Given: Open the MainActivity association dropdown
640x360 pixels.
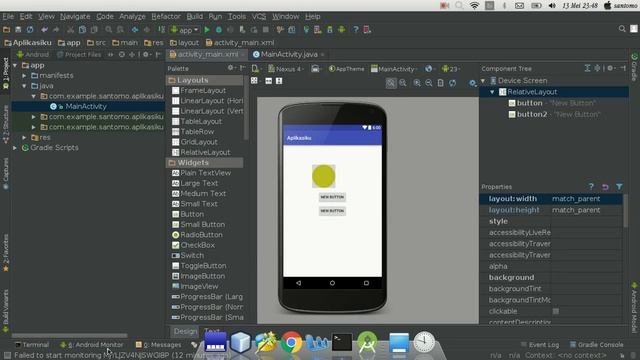Looking at the screenshot, I should click(394, 69).
